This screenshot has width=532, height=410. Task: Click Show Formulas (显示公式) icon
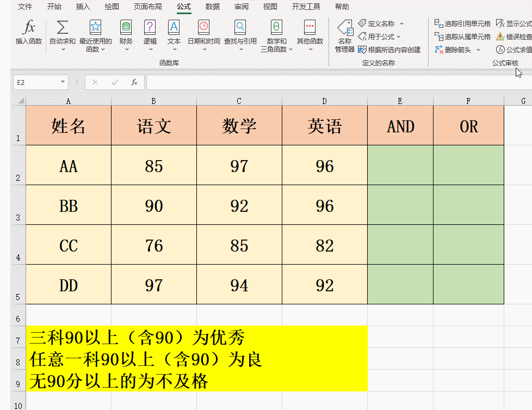click(x=500, y=23)
